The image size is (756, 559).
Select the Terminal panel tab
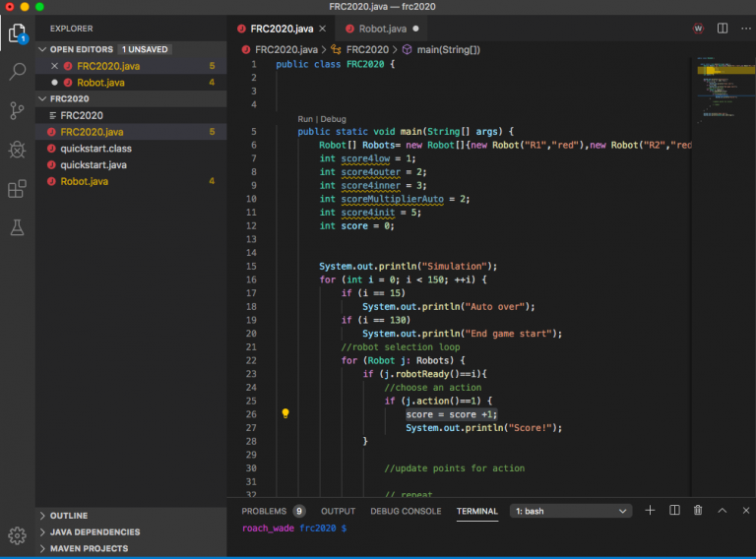(x=476, y=512)
